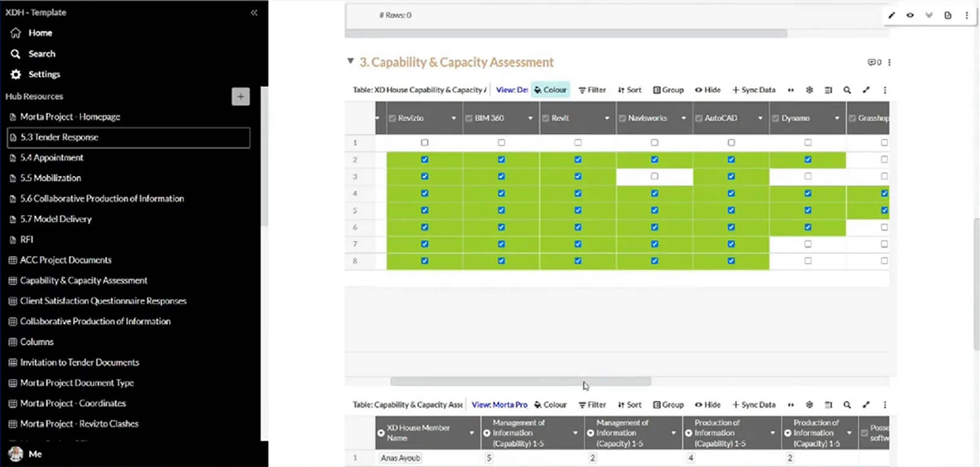Viewport: 980px width, 467px height.
Task: Open the BIM 360 column dropdown arrow
Action: click(530, 118)
